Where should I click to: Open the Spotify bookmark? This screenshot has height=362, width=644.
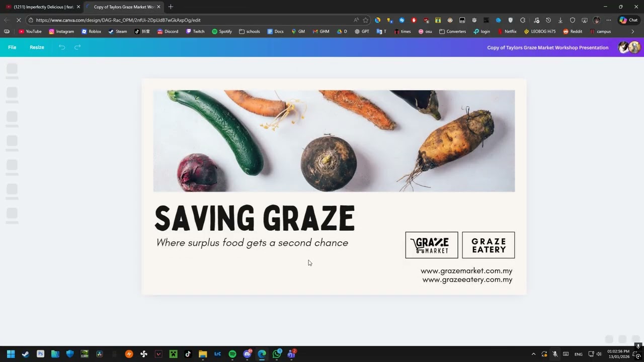(222, 32)
